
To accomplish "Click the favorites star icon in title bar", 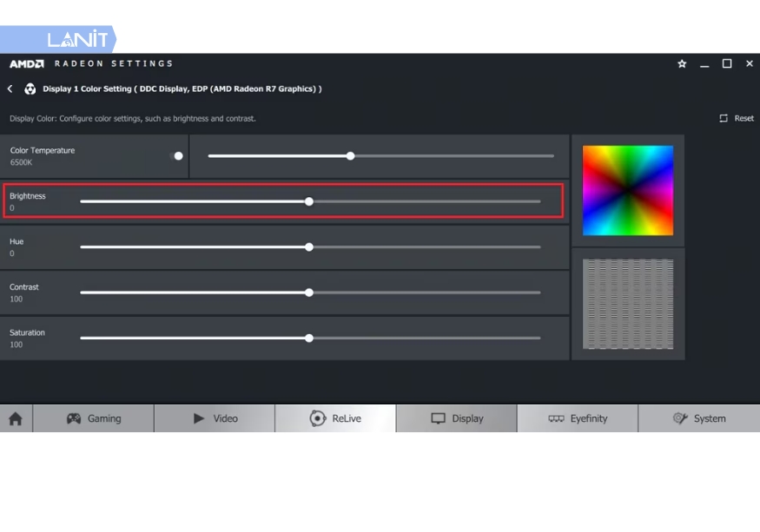I will (682, 63).
